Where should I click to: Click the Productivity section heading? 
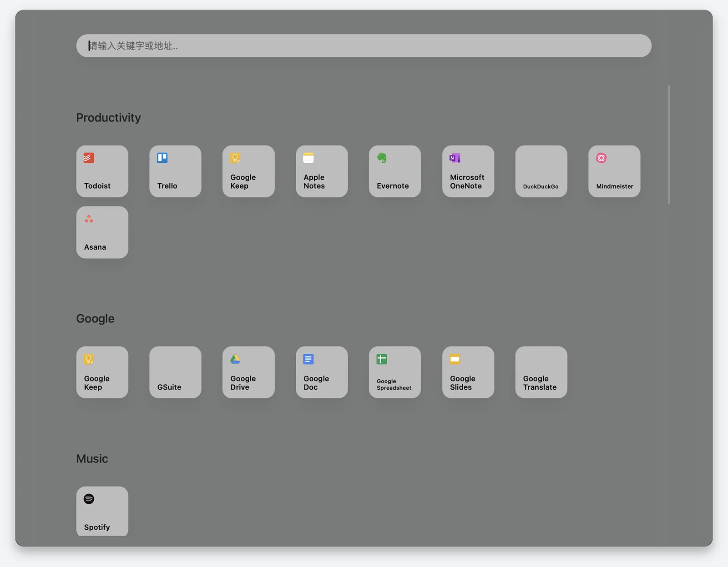[108, 118]
